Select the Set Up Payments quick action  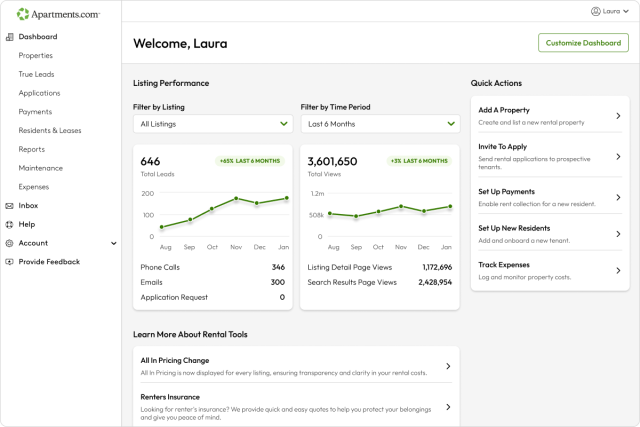coord(550,197)
